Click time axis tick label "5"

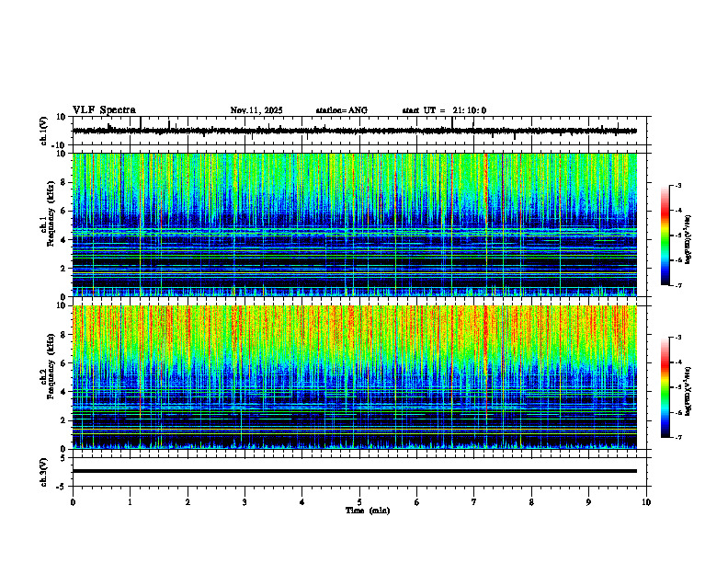pos(359,502)
